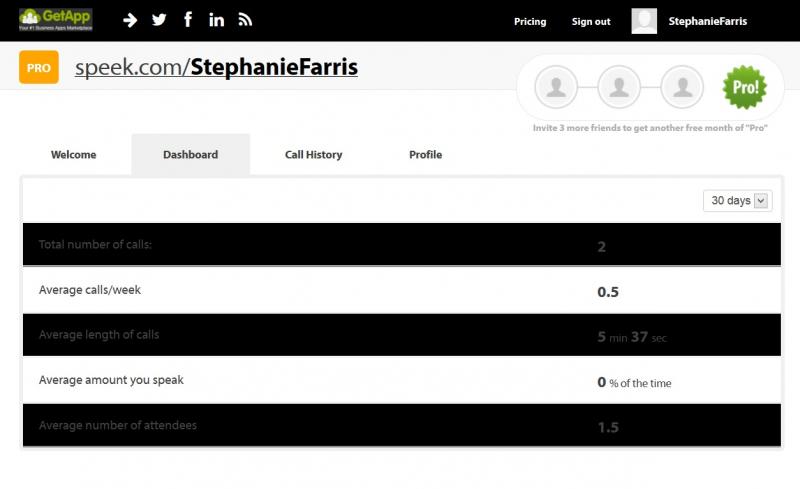Click the Average length of calls label

tap(99, 335)
